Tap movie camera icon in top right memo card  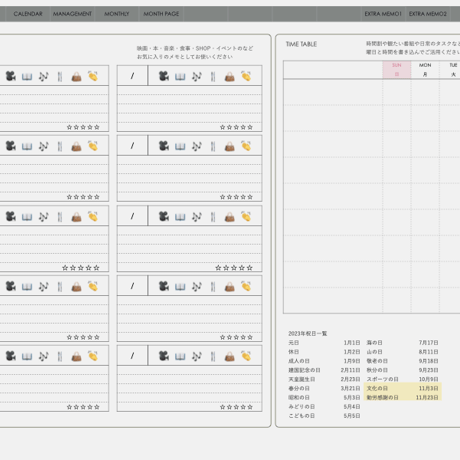pos(164,76)
